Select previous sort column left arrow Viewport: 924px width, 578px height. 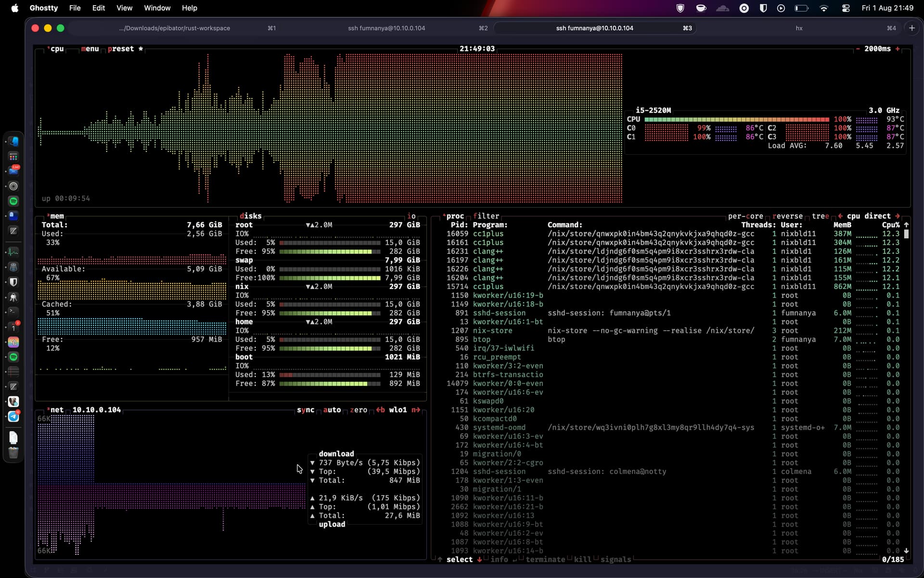(x=840, y=216)
